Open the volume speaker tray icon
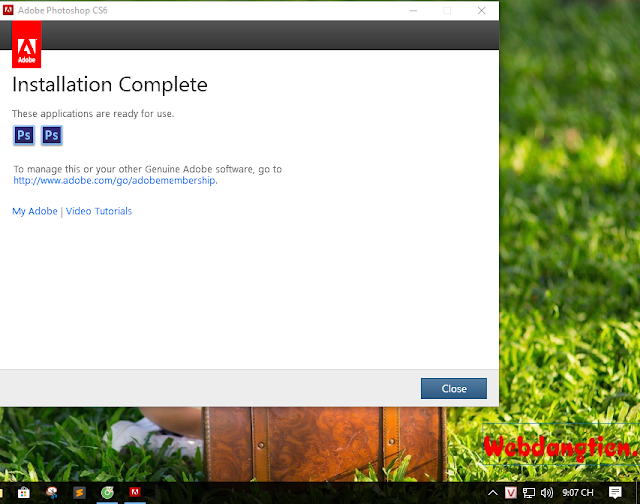The width and height of the screenshot is (640, 504). (547, 493)
